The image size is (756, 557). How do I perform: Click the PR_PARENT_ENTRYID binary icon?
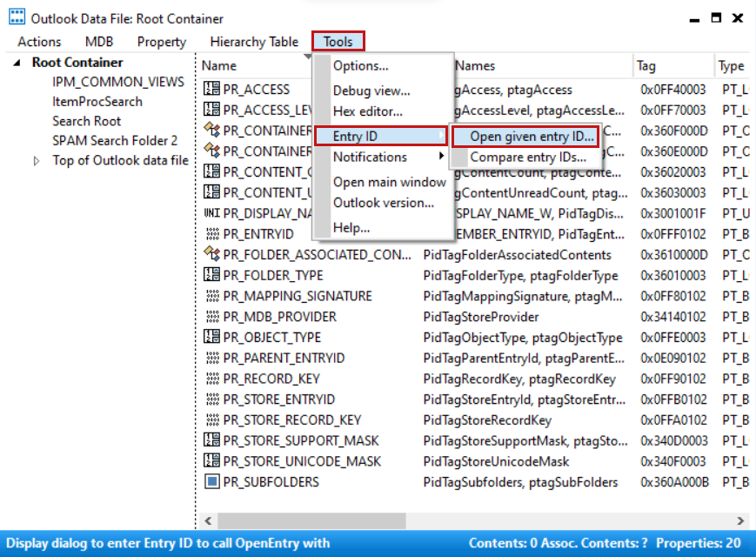coord(212,358)
